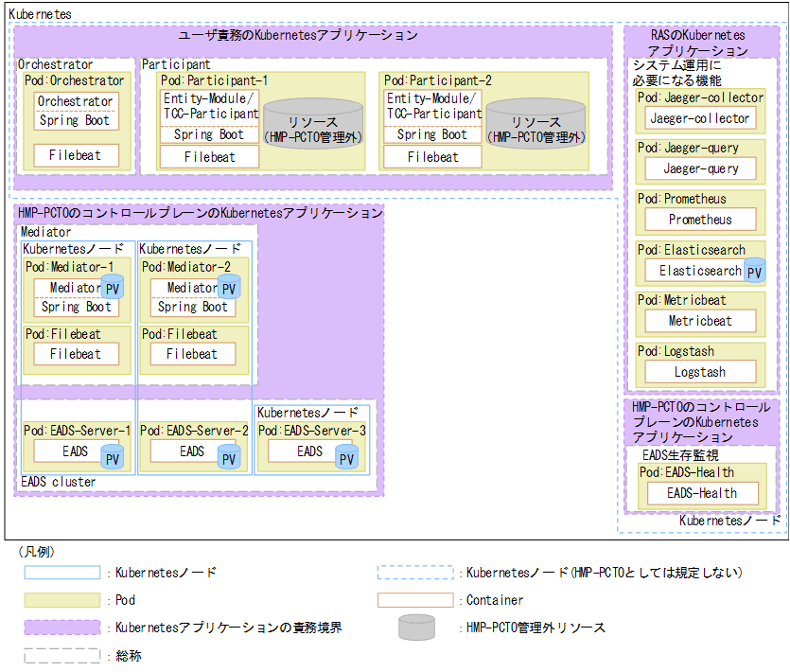790x672 pixels.
Task: Select the PV icon in Pod:EADS-Server-1
Action: click(112, 457)
